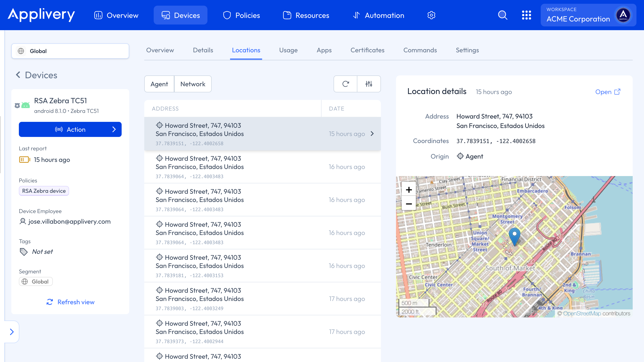Open the location filter sliders icon
This screenshot has width=644, height=362.
369,84
